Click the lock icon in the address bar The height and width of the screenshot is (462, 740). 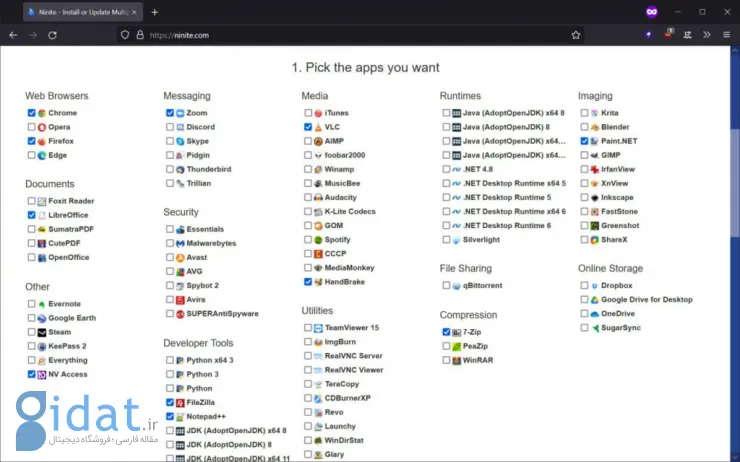click(x=140, y=35)
